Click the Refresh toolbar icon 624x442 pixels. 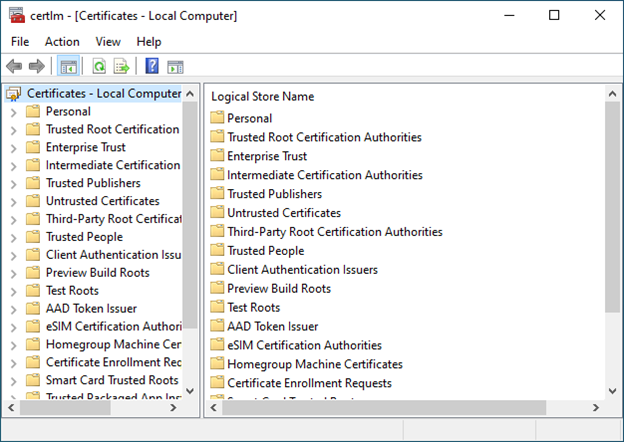point(99,66)
